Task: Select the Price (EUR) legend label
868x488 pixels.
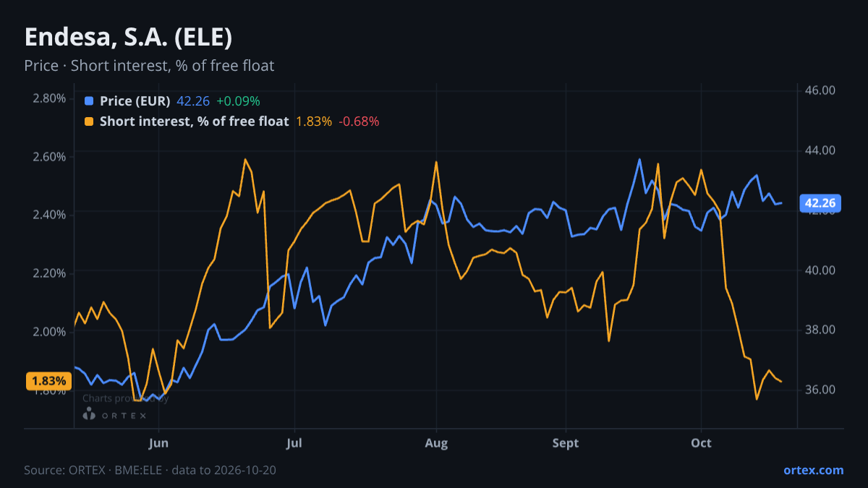Action: (x=135, y=101)
